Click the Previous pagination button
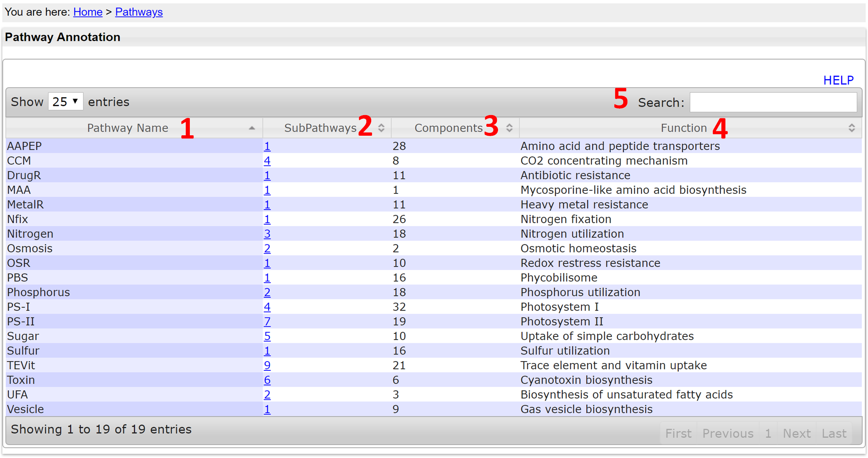This screenshot has height=458, width=868. tap(728, 433)
